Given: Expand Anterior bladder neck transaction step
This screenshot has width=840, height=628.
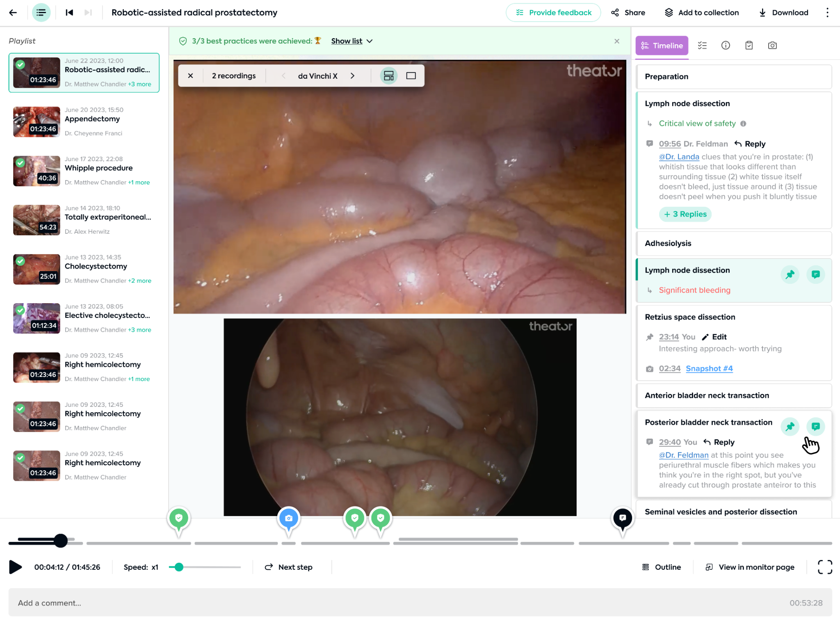Looking at the screenshot, I should tap(733, 396).
